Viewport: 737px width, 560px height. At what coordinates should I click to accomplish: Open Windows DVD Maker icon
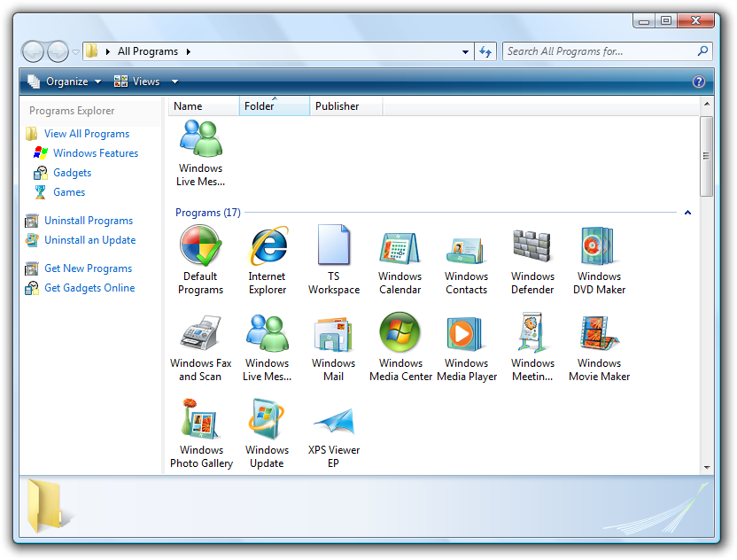599,246
